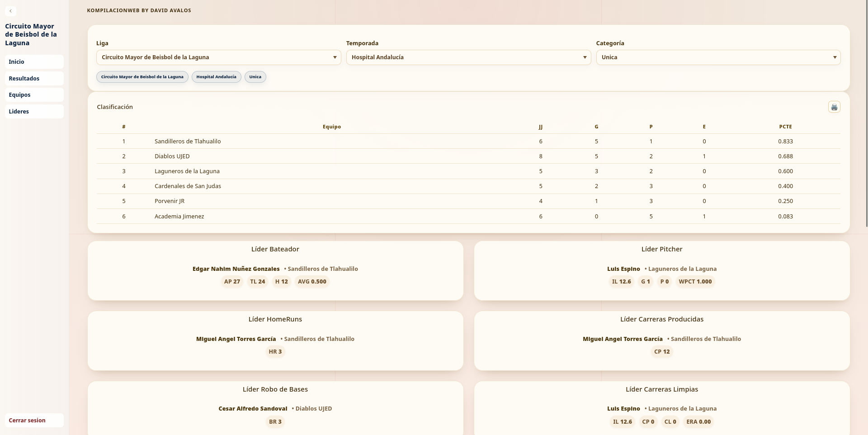Screen dimensions: 868x435
Task: Click the page vertical scrollbar
Action: (x=866, y=113)
